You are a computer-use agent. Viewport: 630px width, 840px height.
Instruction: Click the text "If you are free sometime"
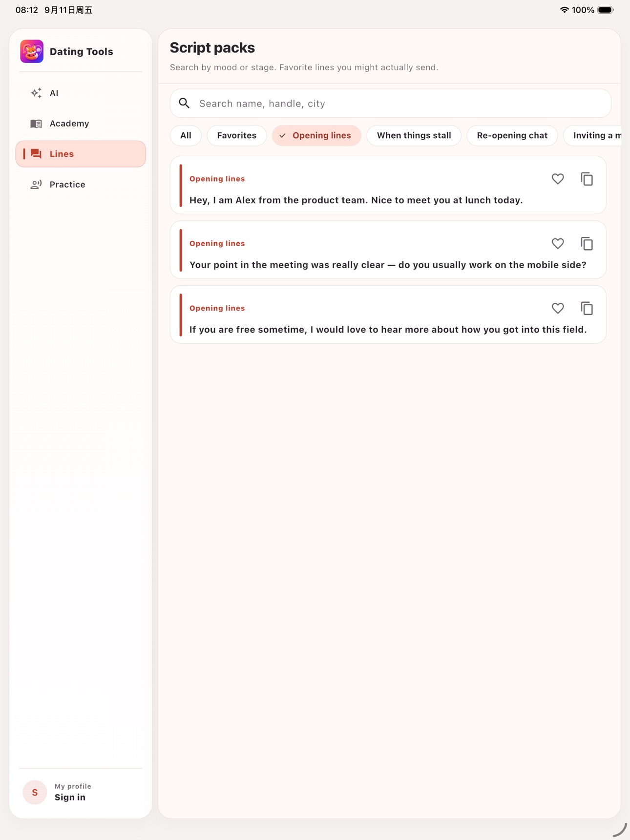(x=248, y=330)
